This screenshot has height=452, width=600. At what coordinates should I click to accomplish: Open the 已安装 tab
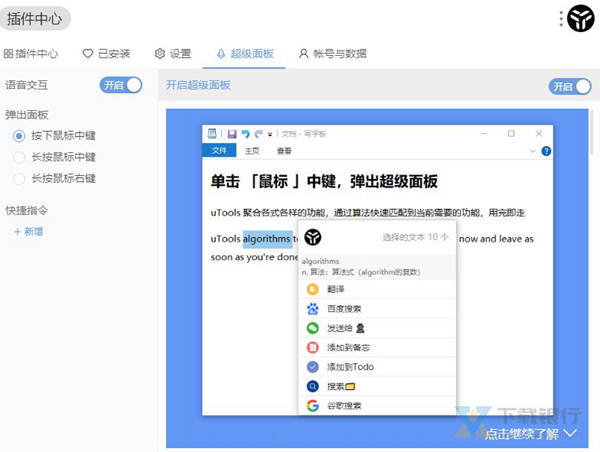[x=106, y=54]
